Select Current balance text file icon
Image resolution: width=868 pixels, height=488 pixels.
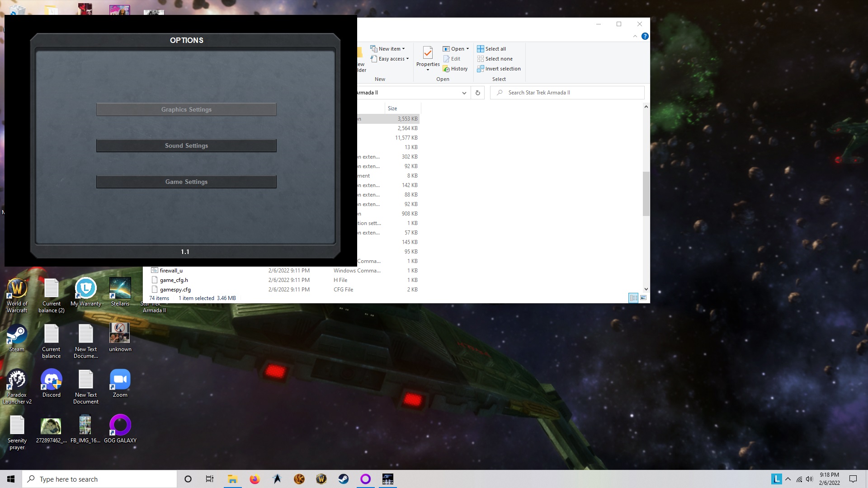point(52,341)
